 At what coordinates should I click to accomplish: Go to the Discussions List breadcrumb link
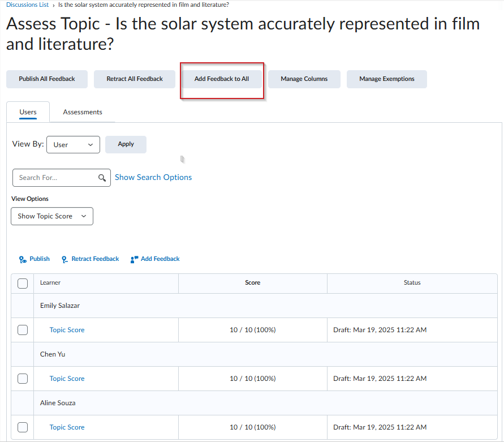(x=27, y=5)
